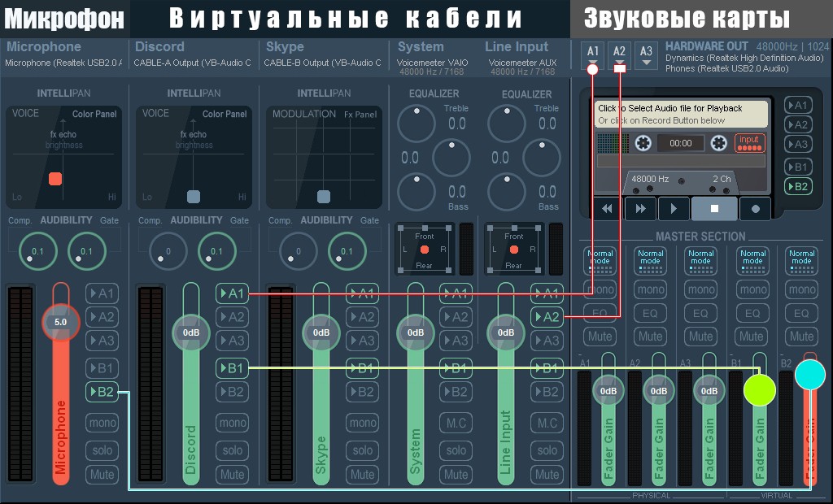
Task: Disable B2 routing on Microphone strip
Action: 102,392
